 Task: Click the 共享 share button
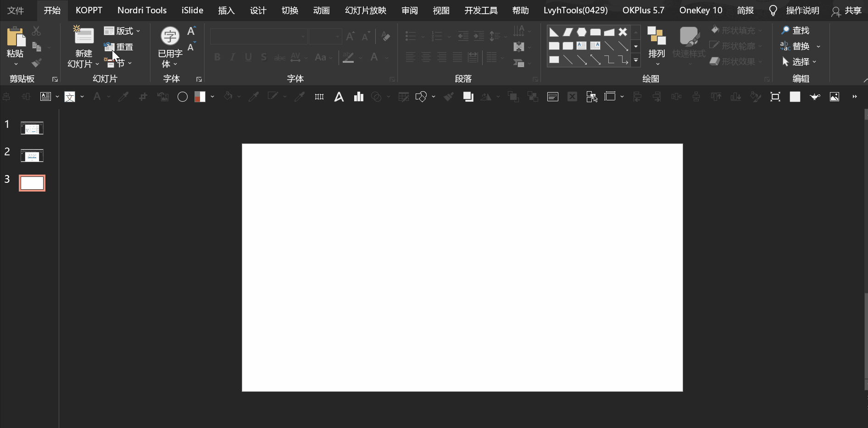(x=847, y=11)
